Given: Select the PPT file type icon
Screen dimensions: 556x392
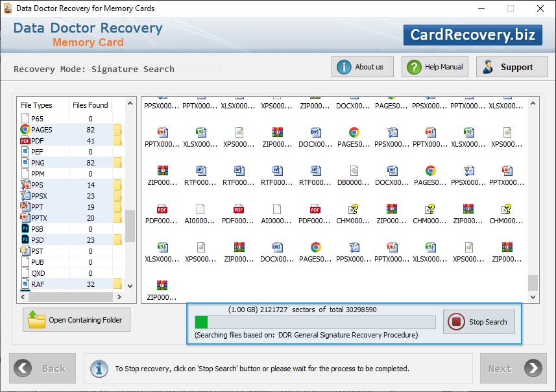Looking at the screenshot, I should point(25,207).
